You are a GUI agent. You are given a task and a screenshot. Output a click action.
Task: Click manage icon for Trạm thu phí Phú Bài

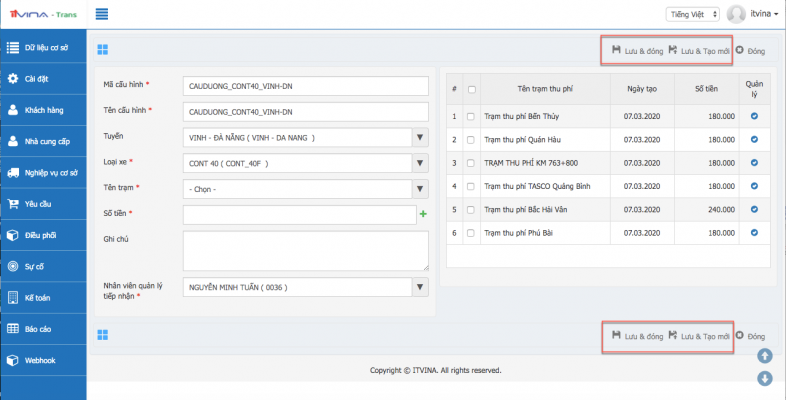click(754, 232)
